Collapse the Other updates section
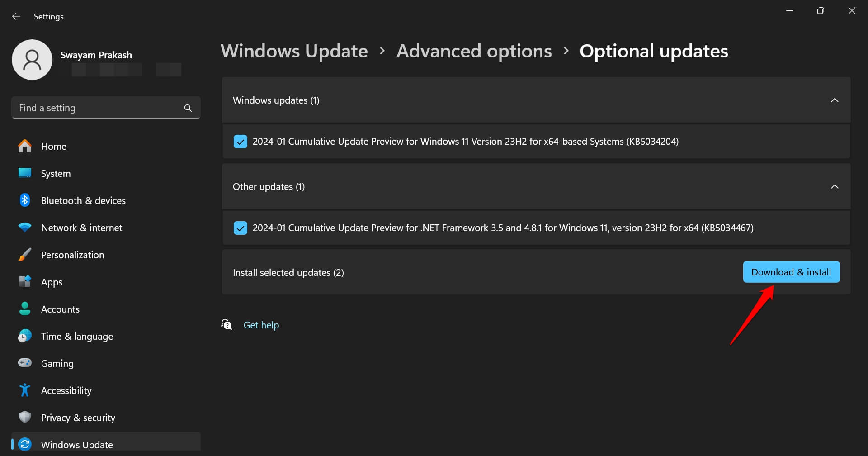The height and width of the screenshot is (456, 868). [835, 187]
